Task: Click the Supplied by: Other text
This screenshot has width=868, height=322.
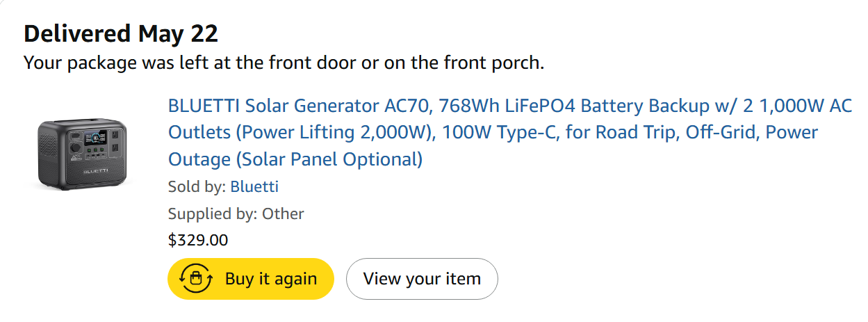Action: 236,214
